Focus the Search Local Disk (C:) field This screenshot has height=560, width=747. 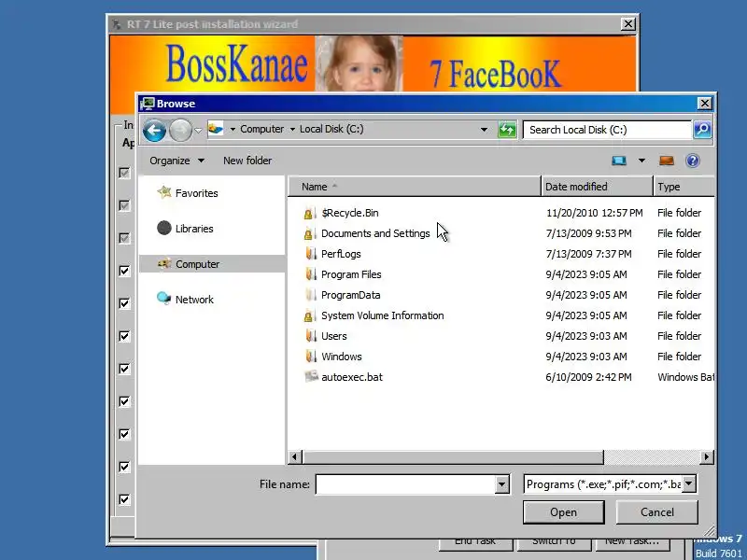point(607,130)
